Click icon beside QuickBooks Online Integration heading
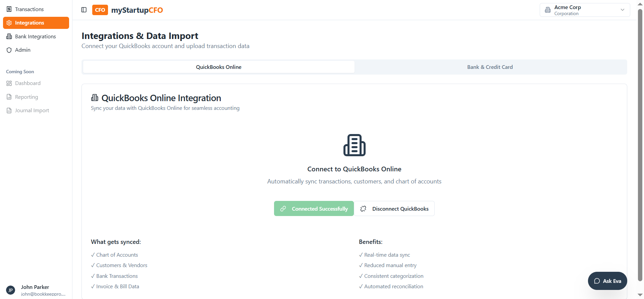 [x=95, y=98]
